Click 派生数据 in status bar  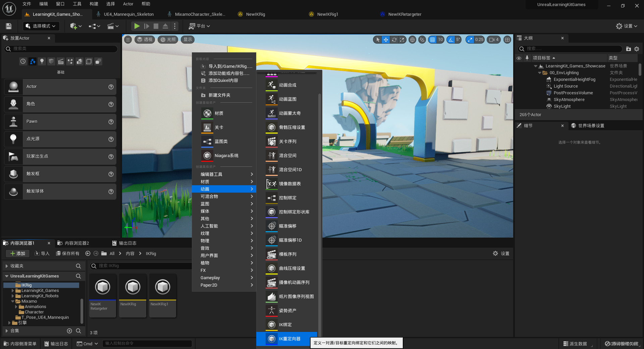(575, 344)
